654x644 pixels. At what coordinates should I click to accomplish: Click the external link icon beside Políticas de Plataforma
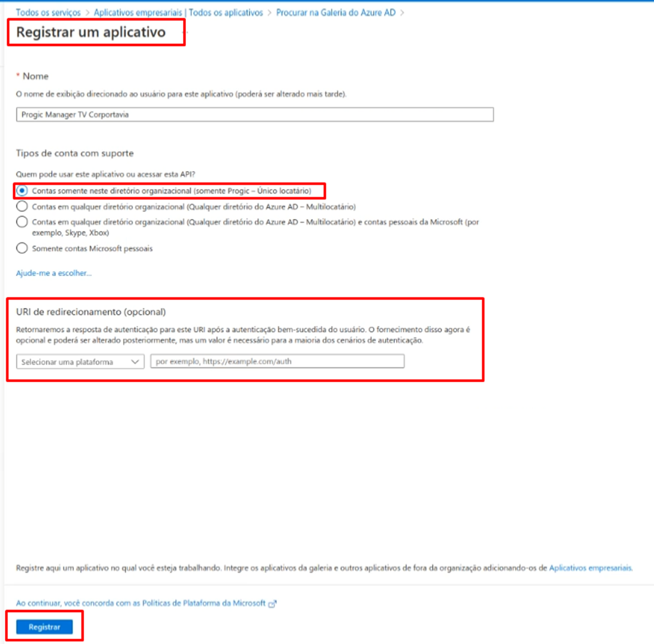[272, 604]
